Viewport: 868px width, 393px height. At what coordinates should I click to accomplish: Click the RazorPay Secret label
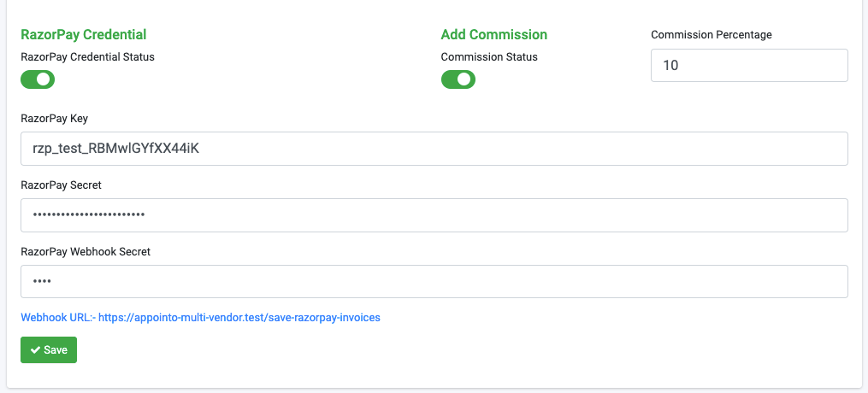(61, 185)
